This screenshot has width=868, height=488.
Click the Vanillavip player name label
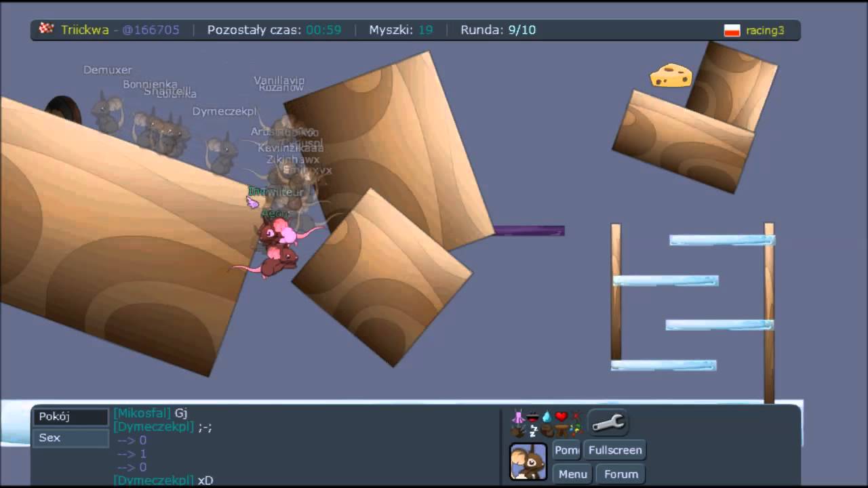279,80
